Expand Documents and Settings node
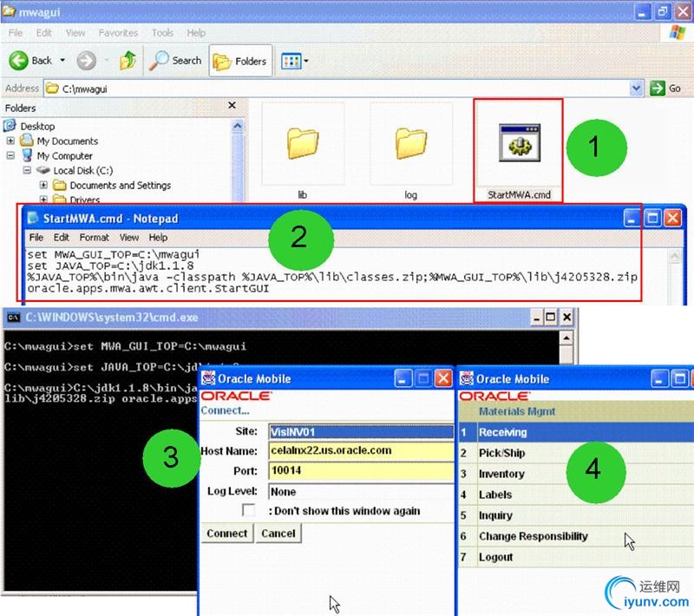Image resolution: width=694 pixels, height=616 pixels. 43,185
